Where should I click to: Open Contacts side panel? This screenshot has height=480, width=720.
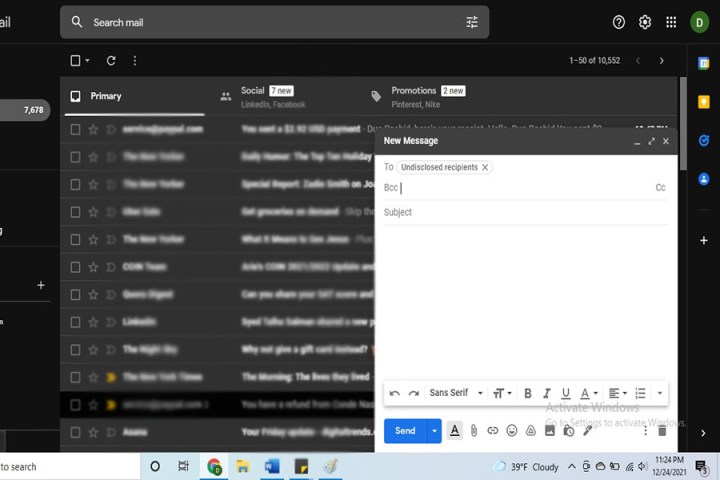pos(703,179)
